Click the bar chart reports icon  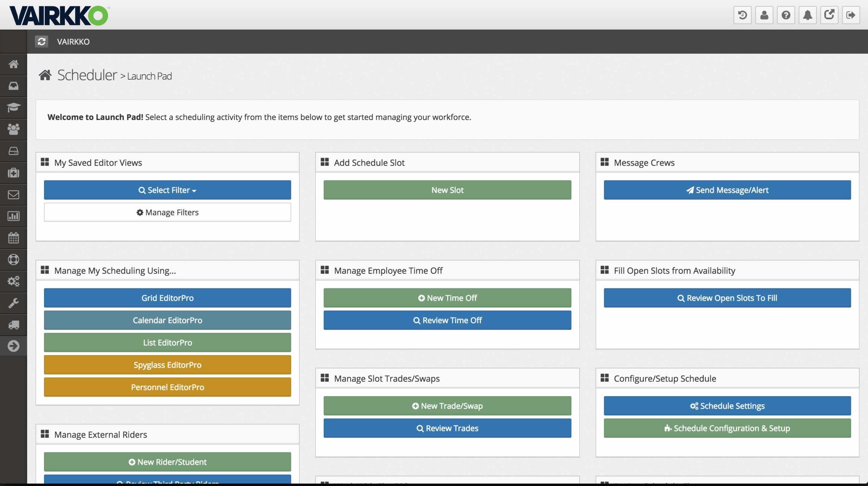click(14, 216)
